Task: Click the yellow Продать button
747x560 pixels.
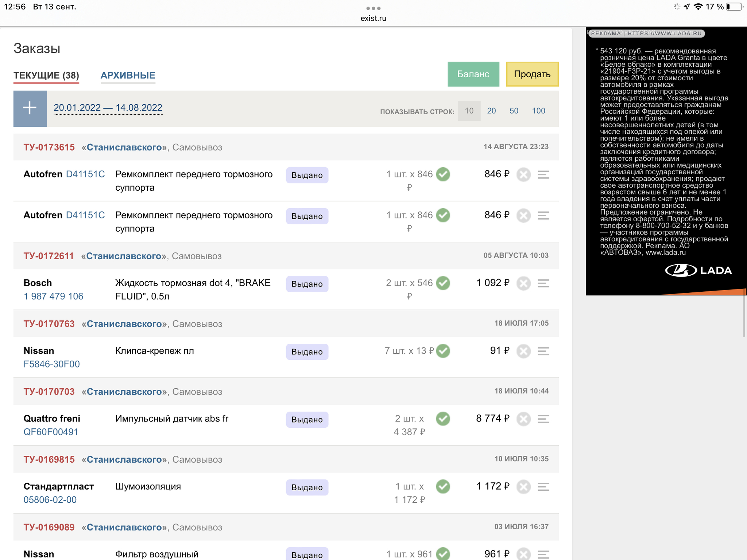Action: [x=532, y=74]
